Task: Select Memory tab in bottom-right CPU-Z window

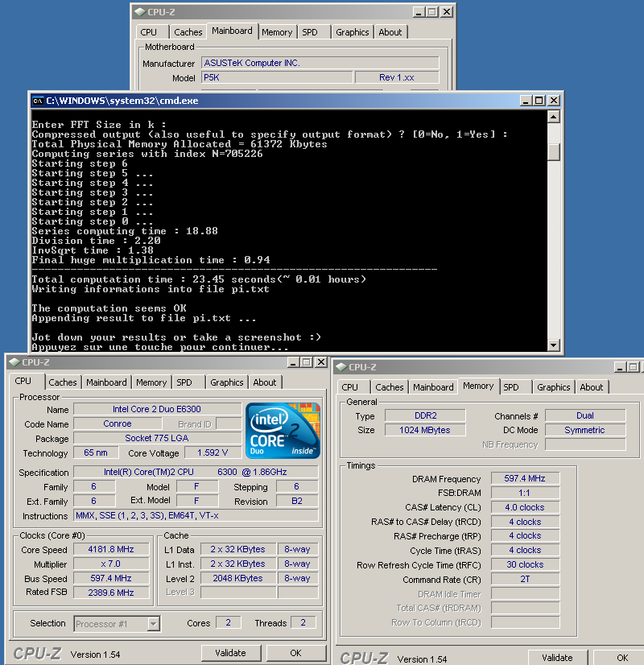Action: coord(478,386)
